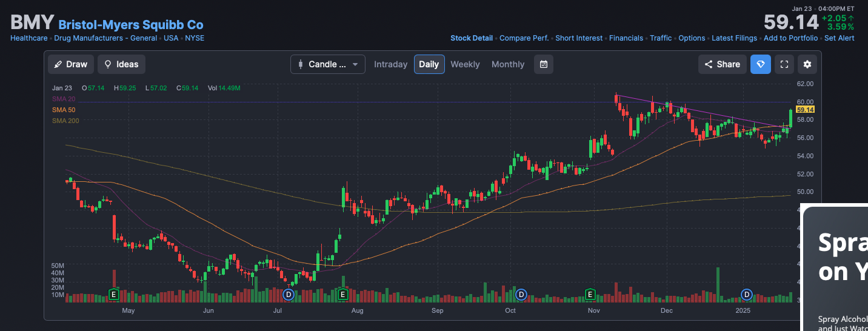Click the dividend D marker after Oct
The image size is (868, 331).
tap(521, 295)
